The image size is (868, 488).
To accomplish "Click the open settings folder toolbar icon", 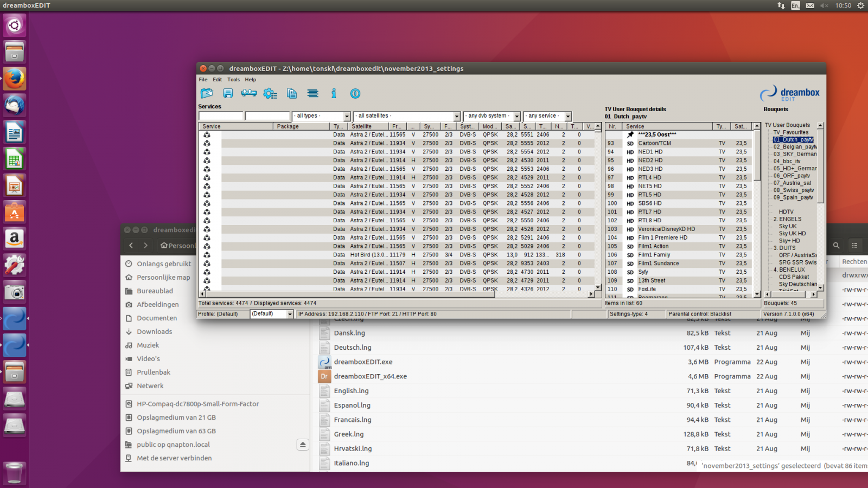I will point(207,93).
